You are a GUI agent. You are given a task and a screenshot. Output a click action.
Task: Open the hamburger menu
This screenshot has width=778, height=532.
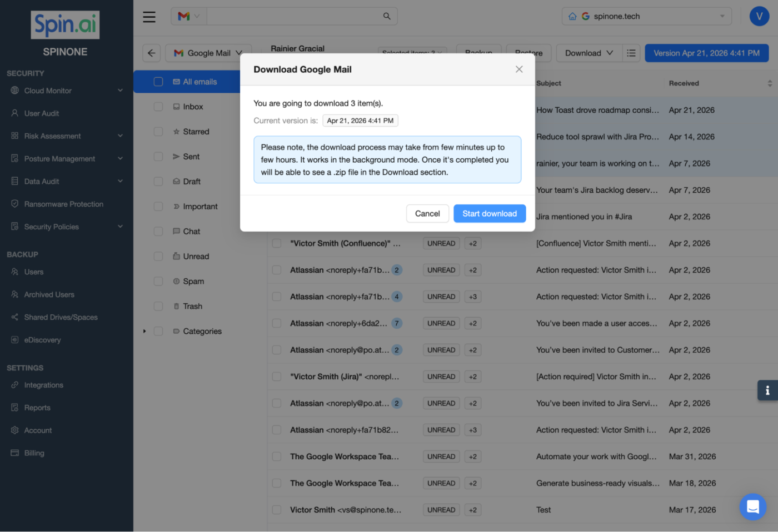[149, 17]
